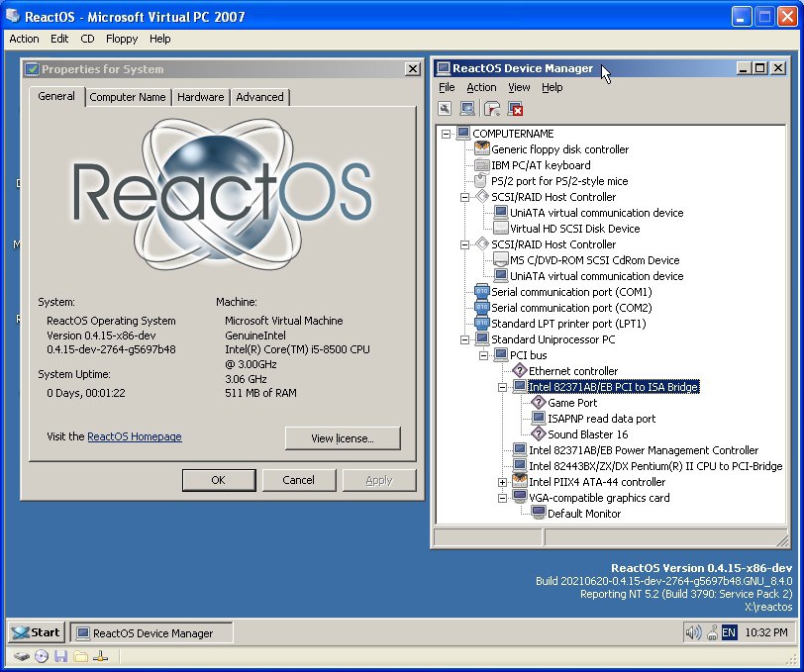Click the unknown Ethernet controller question-mark icon
The image size is (804, 672).
[x=520, y=370]
